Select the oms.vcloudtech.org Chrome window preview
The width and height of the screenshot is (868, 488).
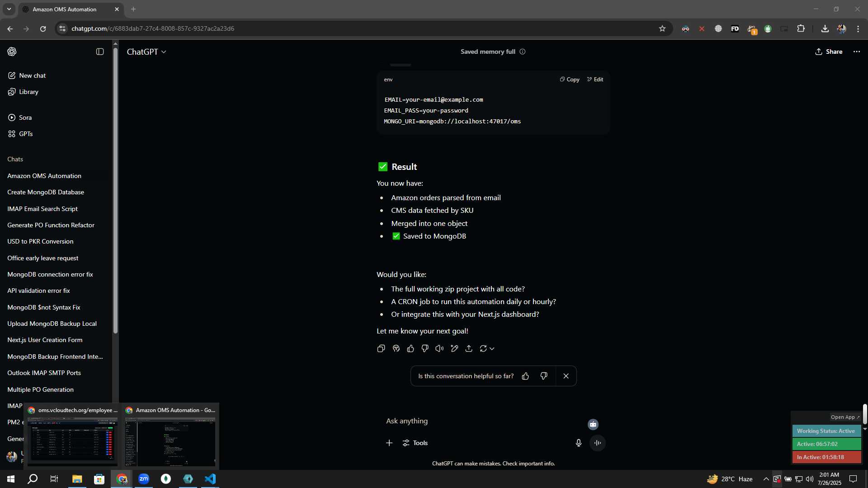point(72,436)
